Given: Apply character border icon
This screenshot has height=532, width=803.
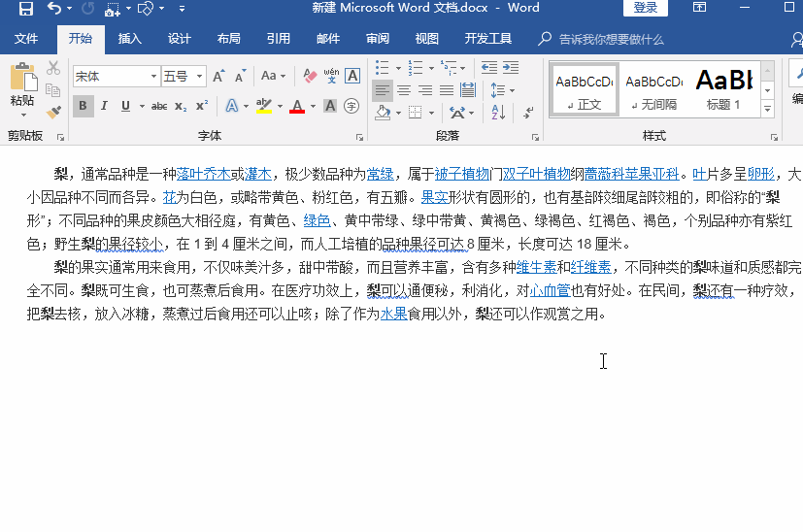Looking at the screenshot, I should (x=352, y=77).
